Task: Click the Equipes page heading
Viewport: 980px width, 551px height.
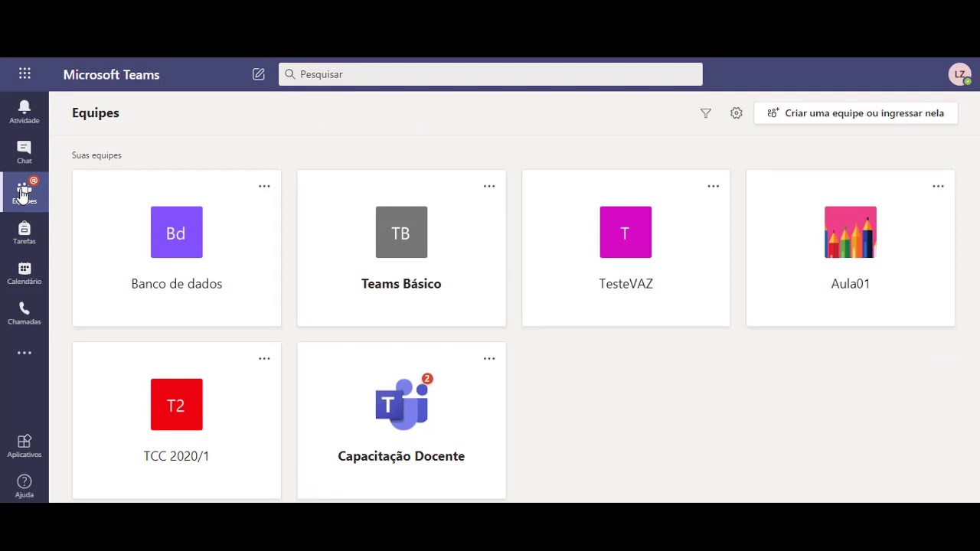Action: tap(96, 112)
